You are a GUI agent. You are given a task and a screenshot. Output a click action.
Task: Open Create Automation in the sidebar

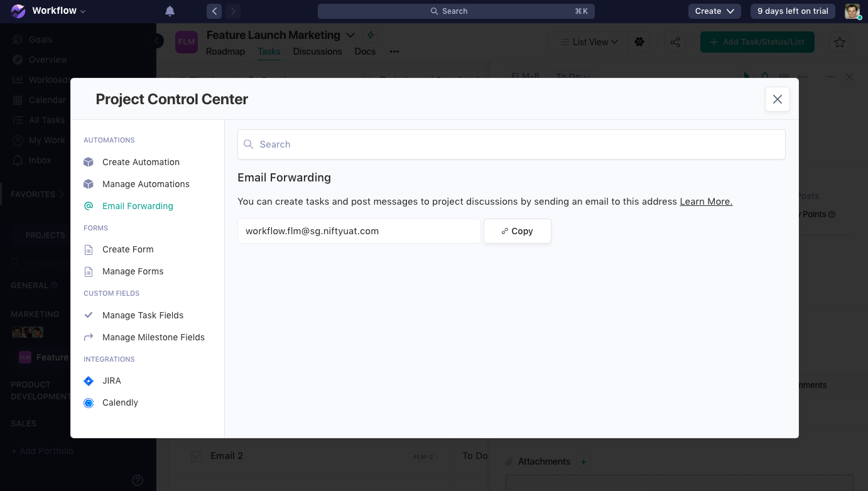coord(141,162)
